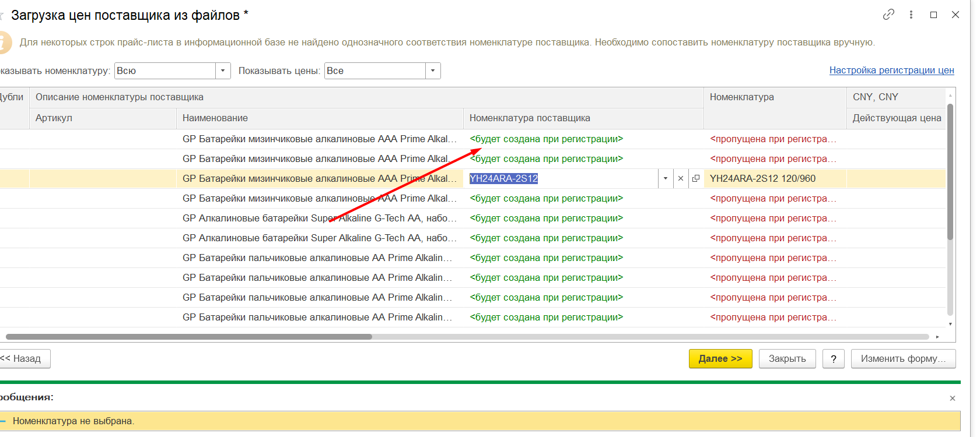Click 'Изменить форму...' button
Image resolution: width=980 pixels, height=437 pixels.
(903, 359)
